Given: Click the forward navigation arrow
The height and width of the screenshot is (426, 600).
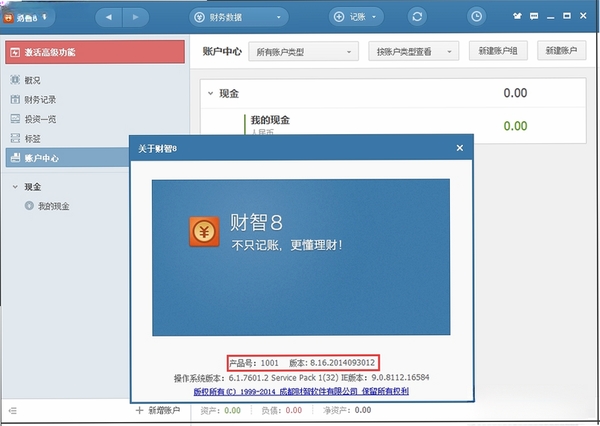Looking at the screenshot, I should [135, 17].
